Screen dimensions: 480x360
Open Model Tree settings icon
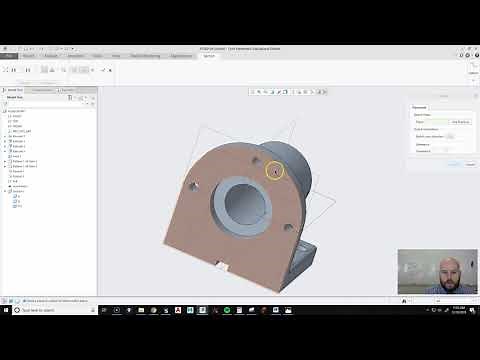tap(70, 97)
